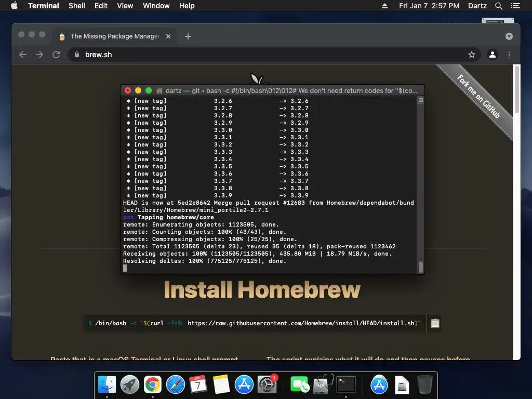Screen dimensions: 532x399
Task: Open the document stack beside the Trash
Action: point(402,385)
